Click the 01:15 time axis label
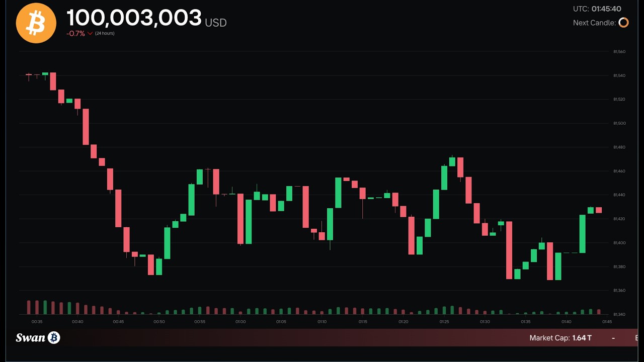This screenshot has width=644, height=362. pyautogui.click(x=363, y=322)
